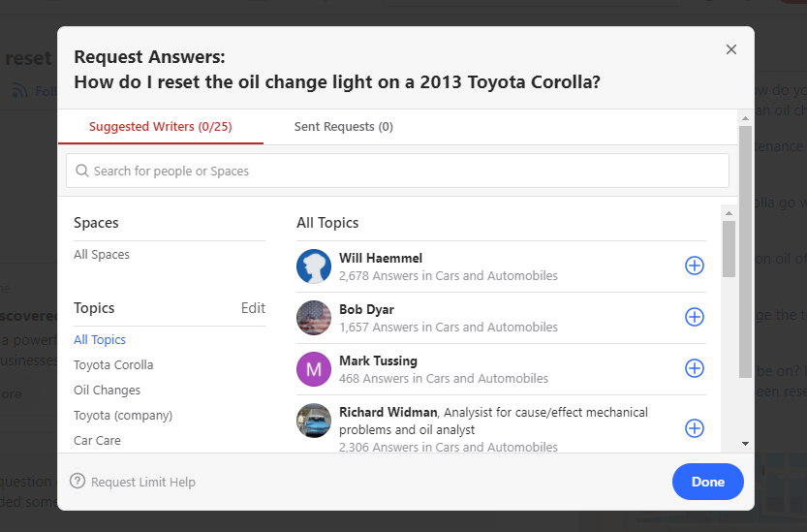Add Will Haemmel to request list
Screen dimensions: 807x532
[x=694, y=266]
